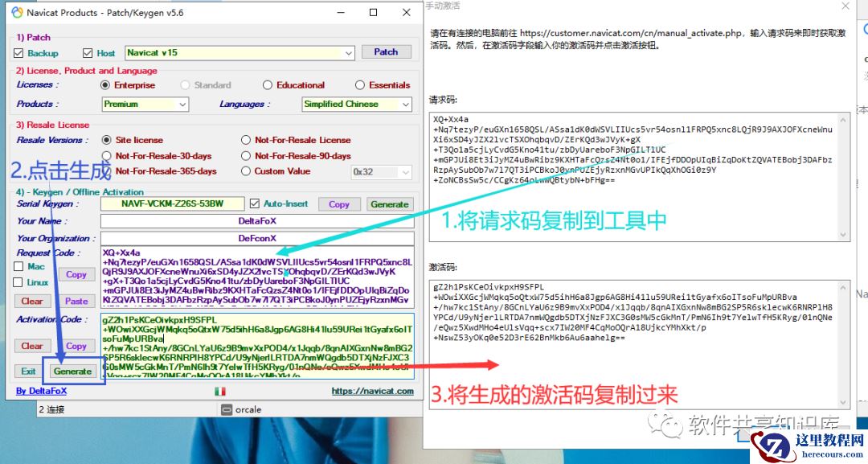Click the Exit button

point(29,372)
